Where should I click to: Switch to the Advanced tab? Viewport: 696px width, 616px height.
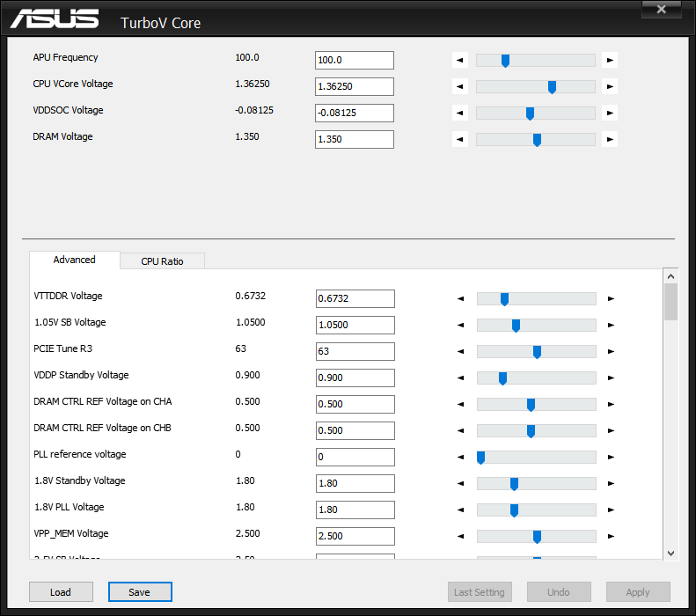tap(75, 260)
